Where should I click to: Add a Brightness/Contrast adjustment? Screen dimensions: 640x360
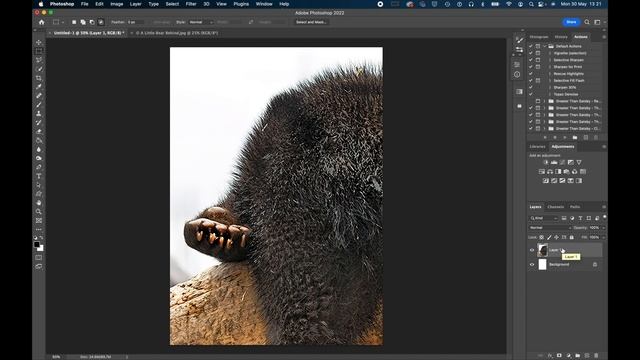click(x=546, y=162)
